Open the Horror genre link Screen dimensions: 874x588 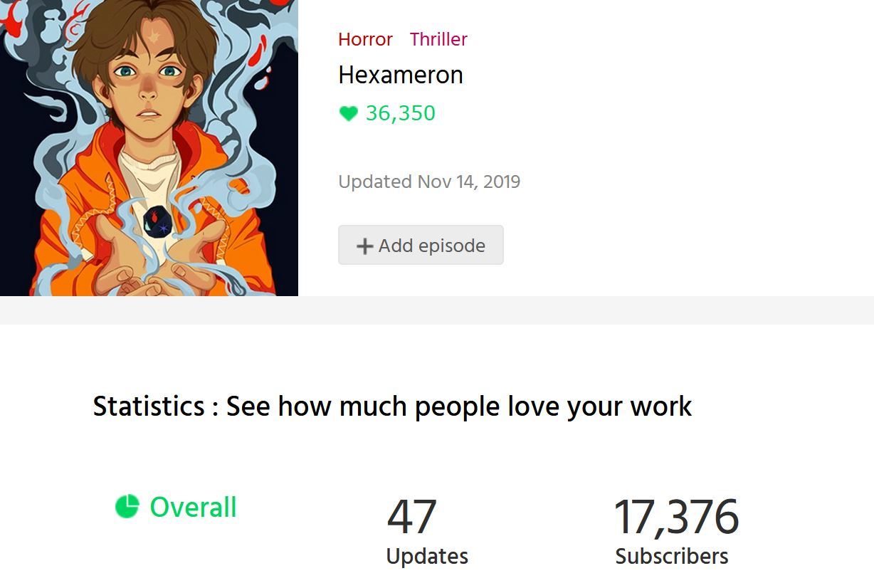(x=365, y=39)
